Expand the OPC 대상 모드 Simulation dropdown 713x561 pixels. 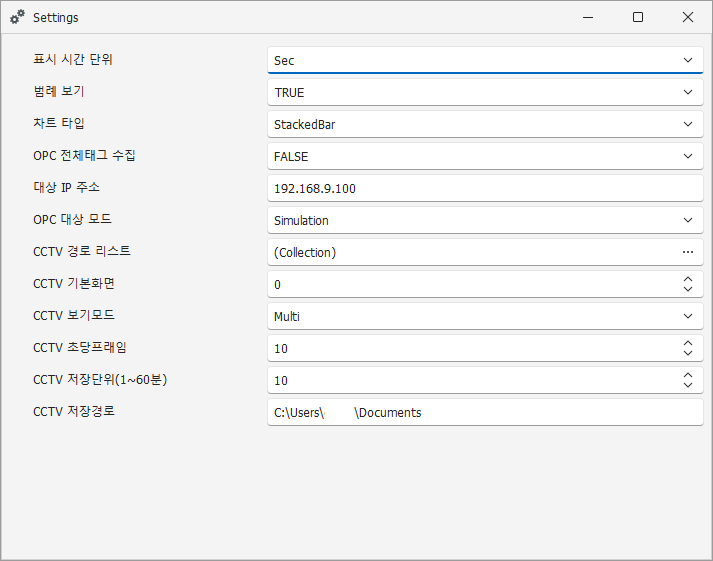tap(485, 220)
